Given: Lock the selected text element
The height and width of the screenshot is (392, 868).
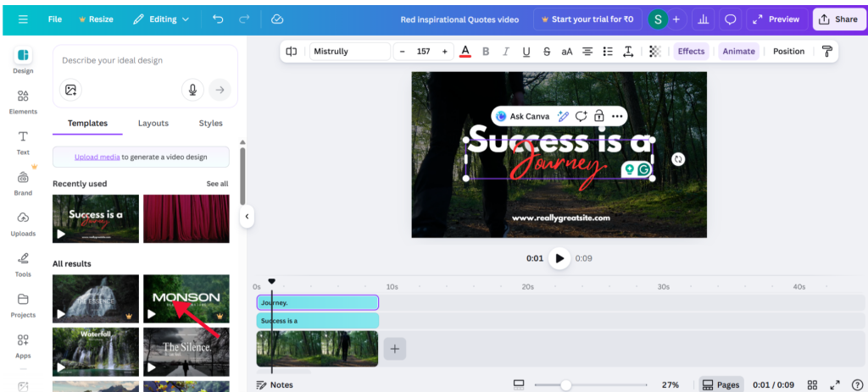Looking at the screenshot, I should (x=598, y=116).
